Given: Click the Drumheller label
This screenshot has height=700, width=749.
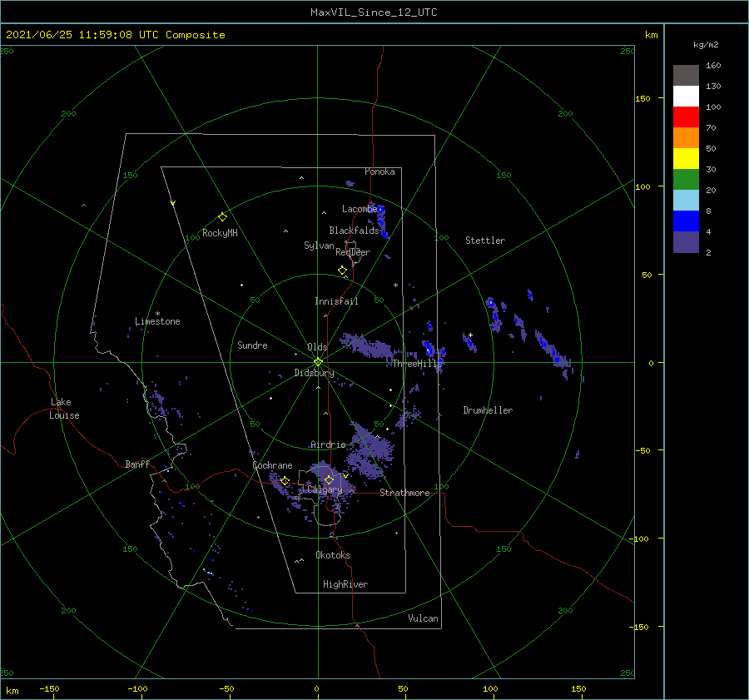Looking at the screenshot, I should [x=488, y=410].
